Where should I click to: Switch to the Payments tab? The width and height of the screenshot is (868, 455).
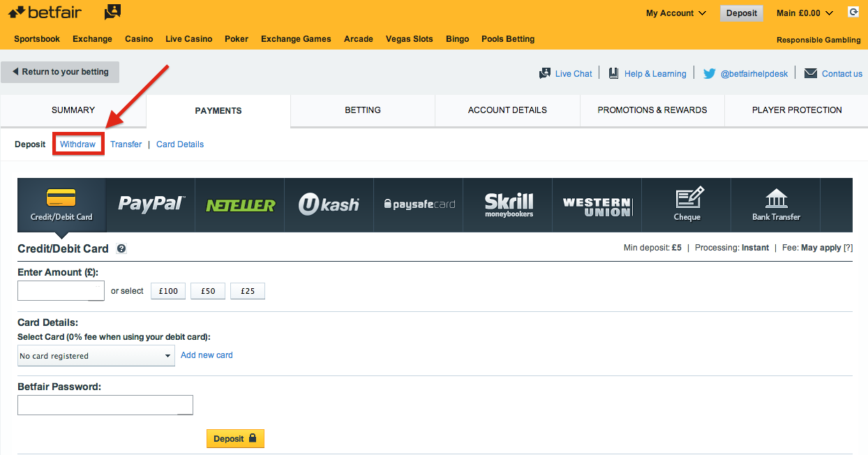pyautogui.click(x=218, y=110)
